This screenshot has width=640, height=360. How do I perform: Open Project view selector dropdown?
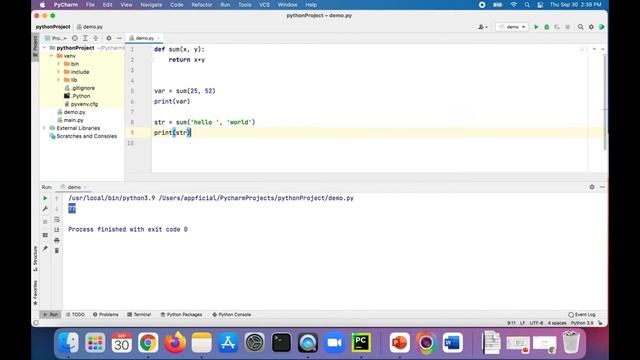[x=56, y=38]
